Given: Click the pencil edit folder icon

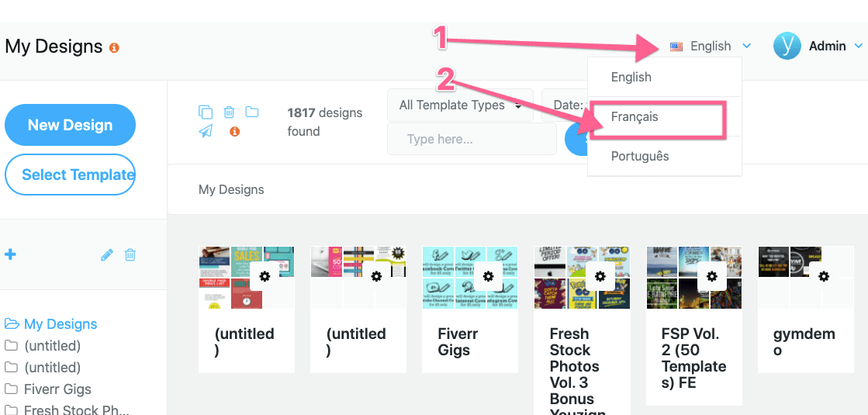Looking at the screenshot, I should (107, 254).
